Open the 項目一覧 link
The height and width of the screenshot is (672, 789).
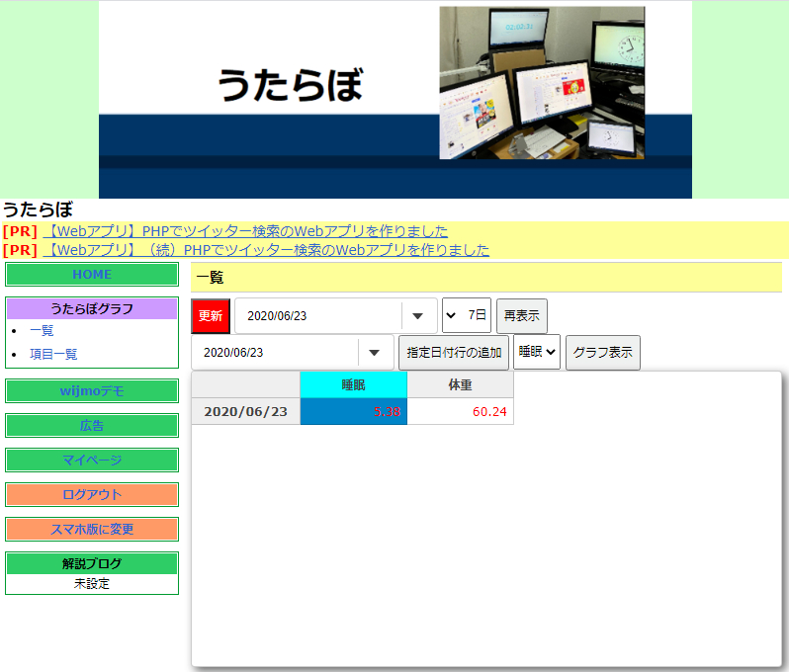53,354
